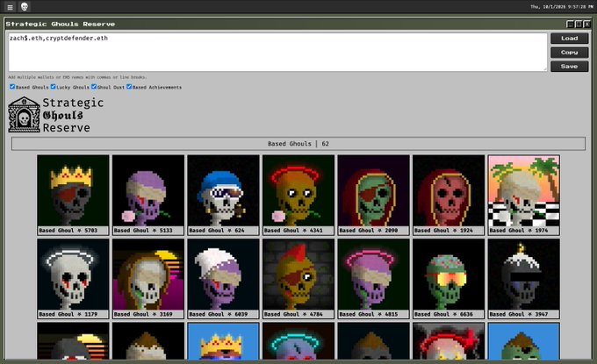Select Based Ghoul # 1924 thumbnail
The width and height of the screenshot is (597, 364).
click(449, 190)
